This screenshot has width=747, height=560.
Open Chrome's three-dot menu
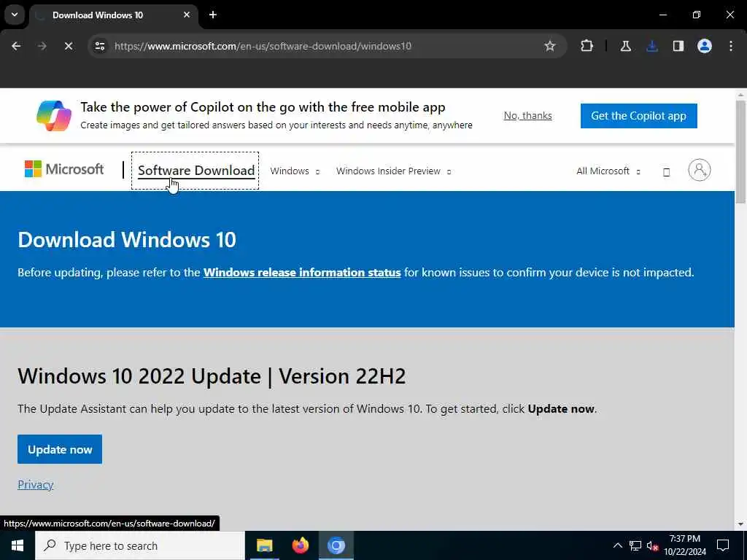731,46
